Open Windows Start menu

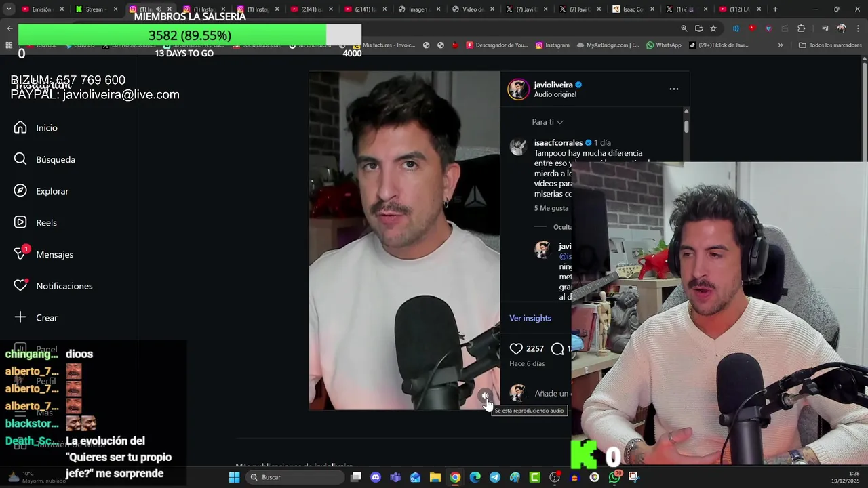pos(234,477)
